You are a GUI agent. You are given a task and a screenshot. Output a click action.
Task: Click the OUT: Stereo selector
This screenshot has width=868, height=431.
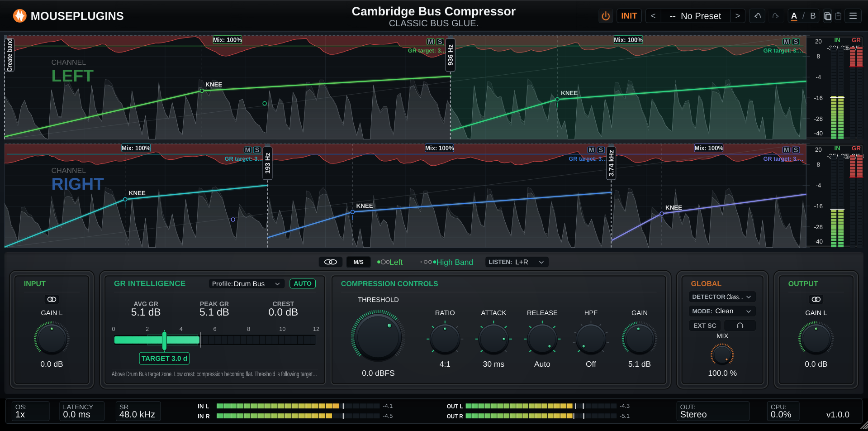(x=712, y=411)
